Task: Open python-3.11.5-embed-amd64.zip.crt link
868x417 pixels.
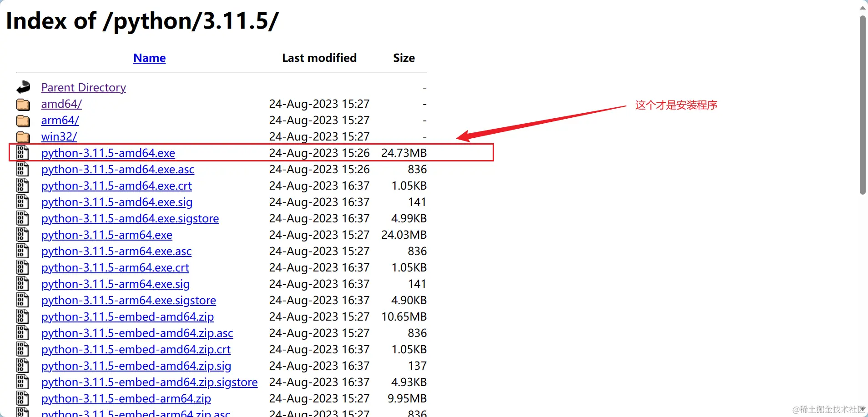Action: coord(136,349)
